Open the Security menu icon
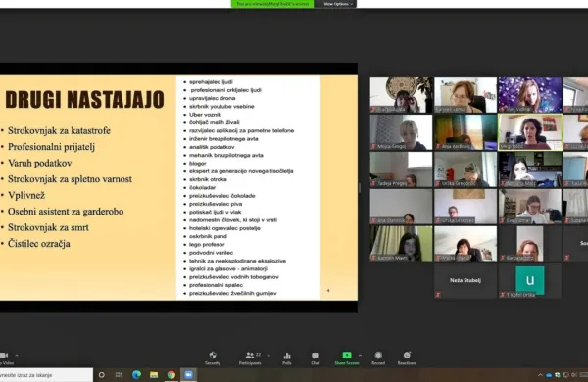This screenshot has height=382, width=588. pos(213,356)
